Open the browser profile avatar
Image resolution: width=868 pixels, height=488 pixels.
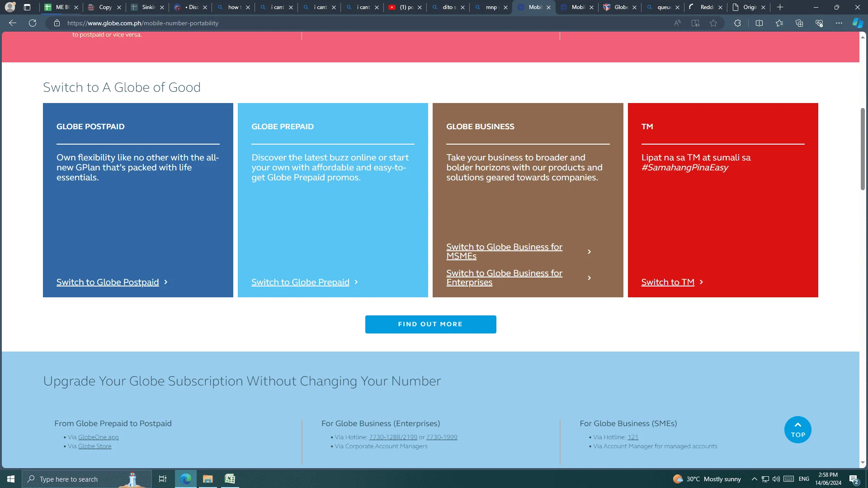[x=10, y=7]
